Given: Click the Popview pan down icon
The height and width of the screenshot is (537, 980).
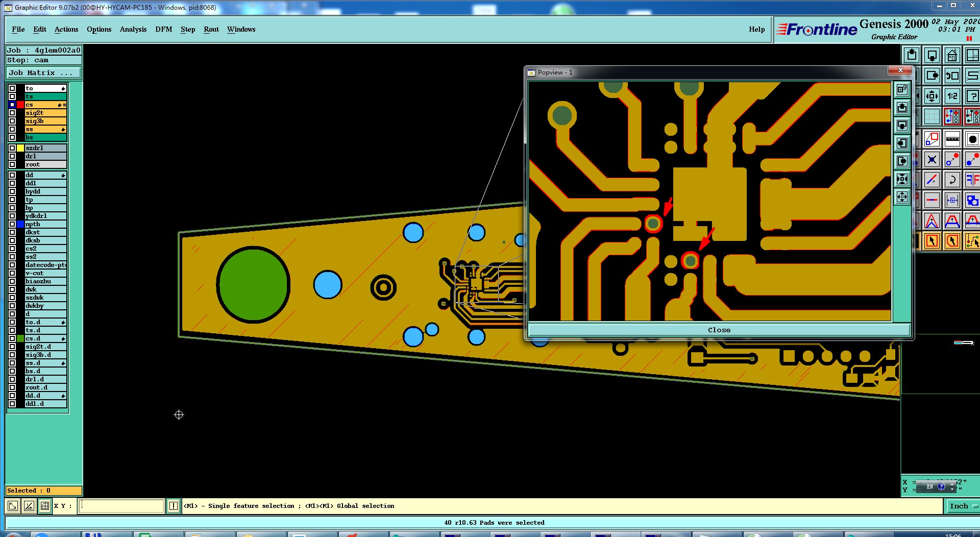Looking at the screenshot, I should point(902,126).
